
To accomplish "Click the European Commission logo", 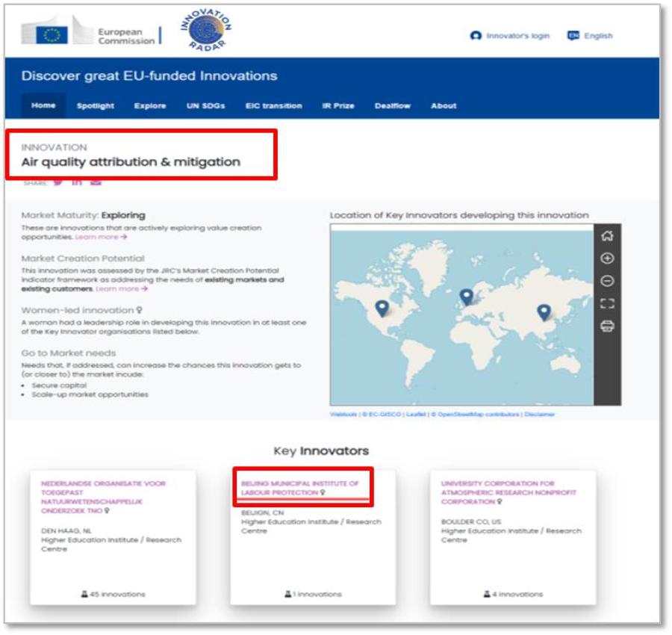I will [89, 34].
